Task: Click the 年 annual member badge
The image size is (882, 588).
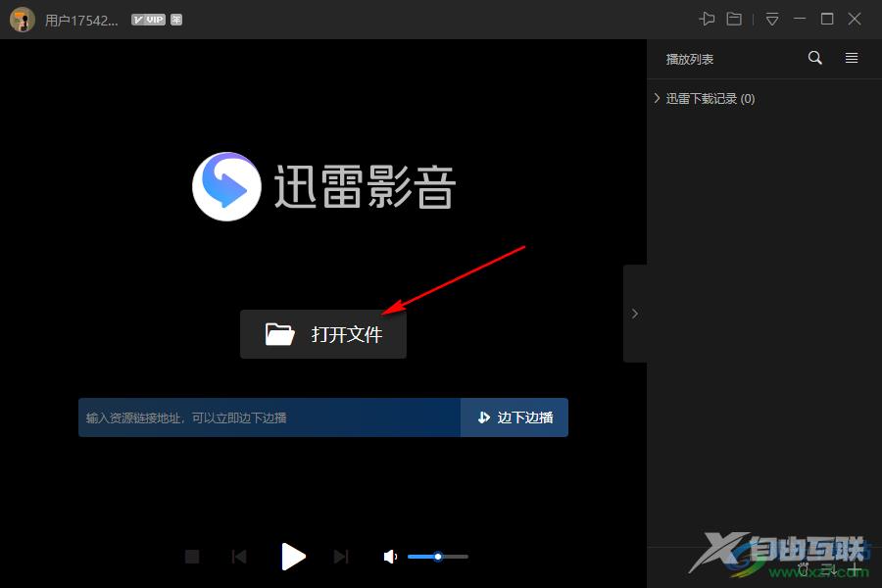Action: coord(176,20)
